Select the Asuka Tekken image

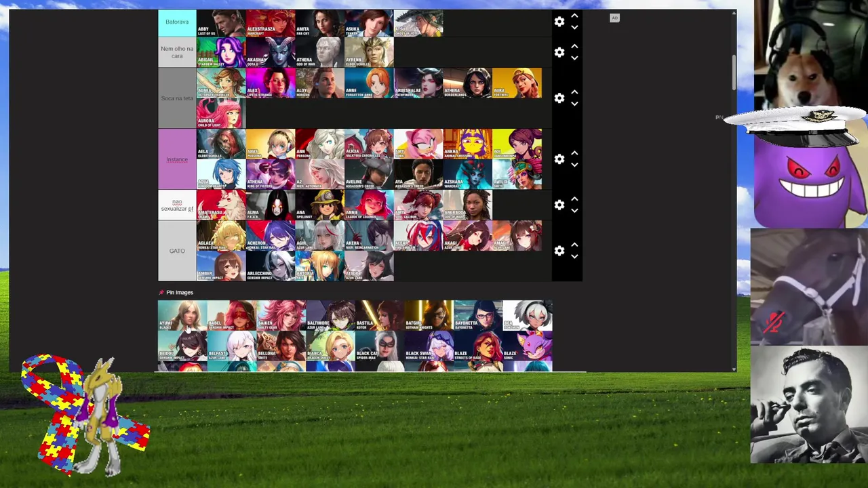[x=369, y=22]
